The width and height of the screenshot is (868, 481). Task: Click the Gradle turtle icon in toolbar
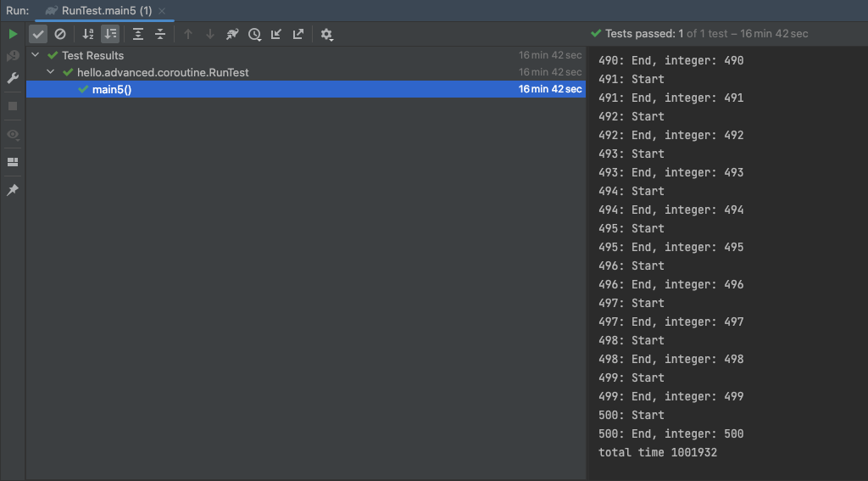click(232, 34)
